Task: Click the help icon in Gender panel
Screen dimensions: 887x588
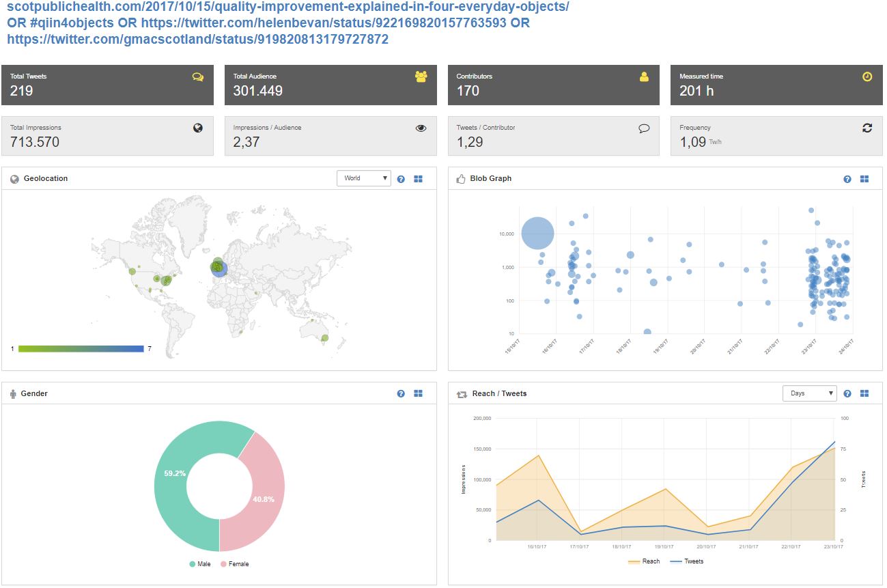Action: pos(401,394)
